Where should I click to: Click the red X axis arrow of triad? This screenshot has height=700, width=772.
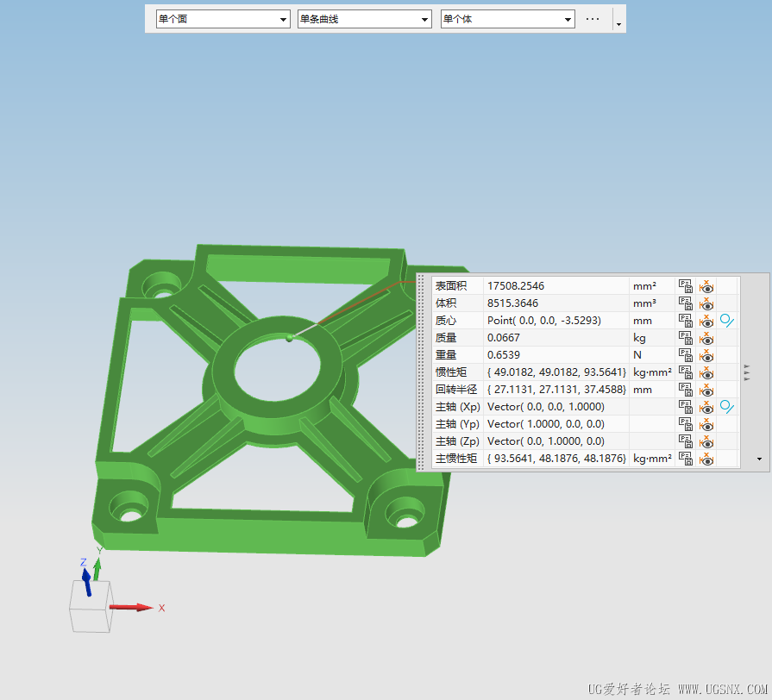pos(131,608)
